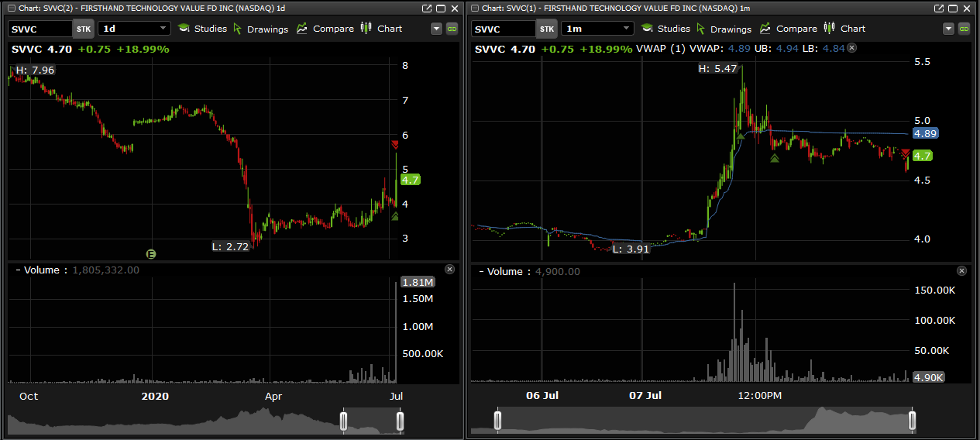Click the 06 Jul date axis label
Viewport: 980px width, 440px height.
tap(542, 396)
